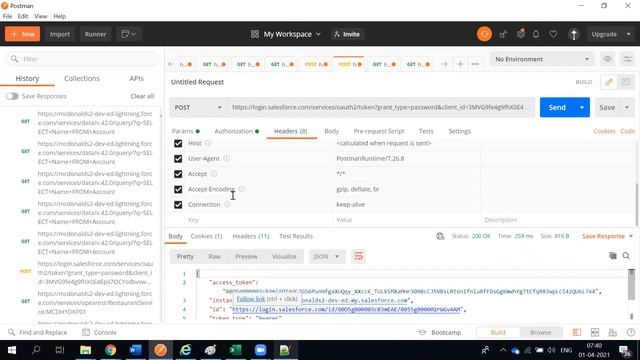Open the POST method dropdown
Viewport: 640px width, 360px height.
198,107
